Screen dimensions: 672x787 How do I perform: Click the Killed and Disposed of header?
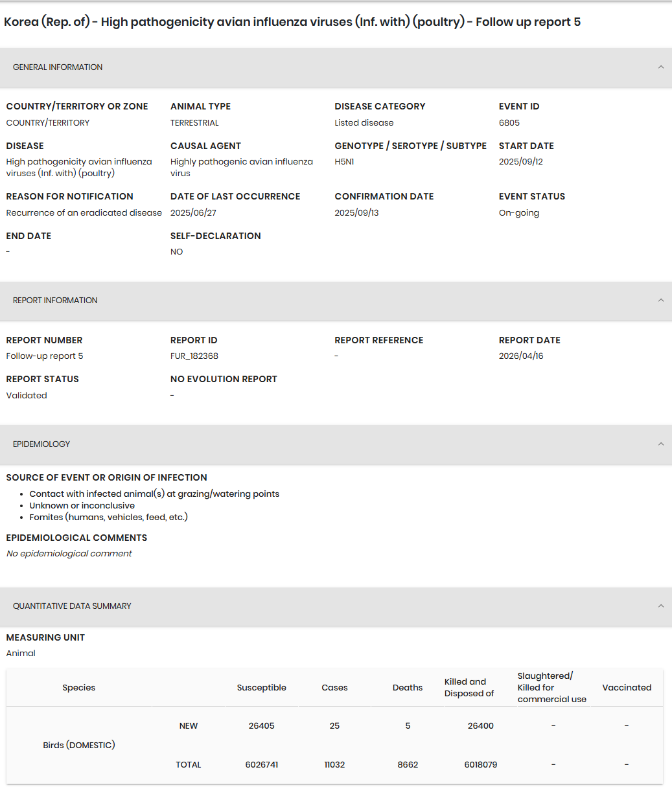click(469, 688)
